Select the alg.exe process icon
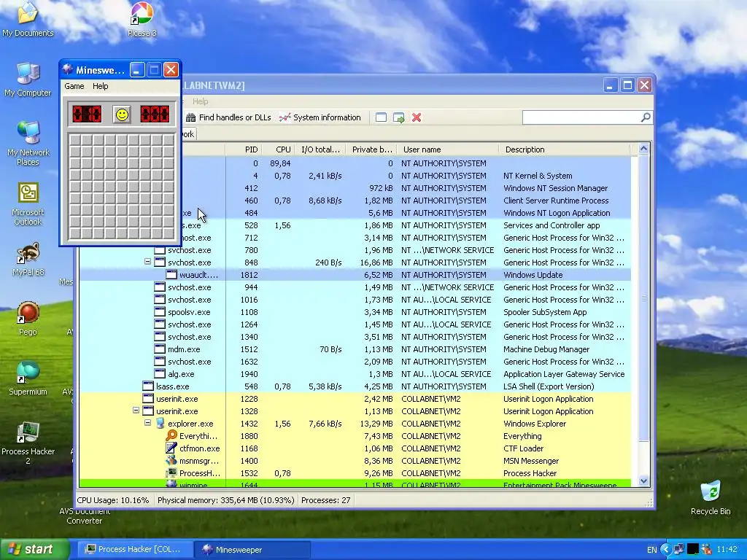This screenshot has width=747, height=560. point(160,374)
